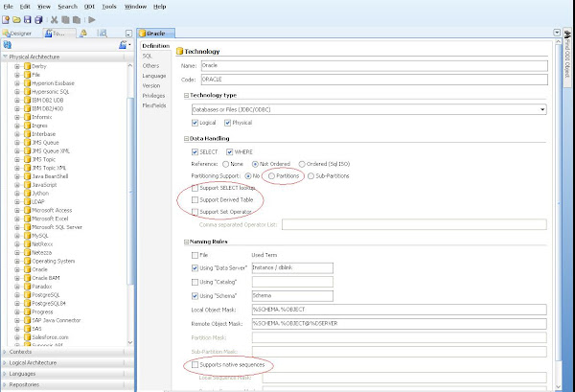Switch to the Designer tab
Viewport: 575px width, 392px height.
(21, 32)
